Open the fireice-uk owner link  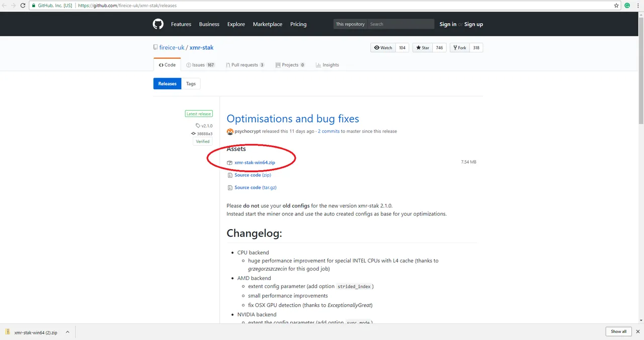tap(172, 47)
